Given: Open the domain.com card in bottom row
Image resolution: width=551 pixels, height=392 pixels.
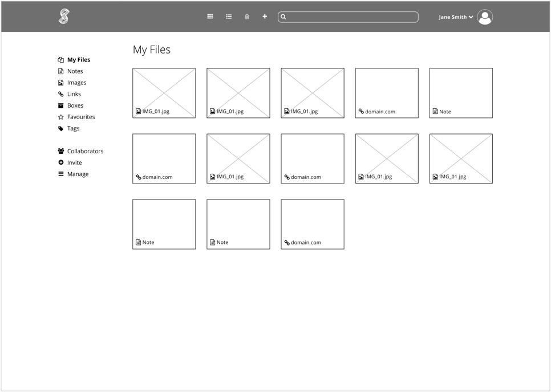Looking at the screenshot, I should coord(313,224).
